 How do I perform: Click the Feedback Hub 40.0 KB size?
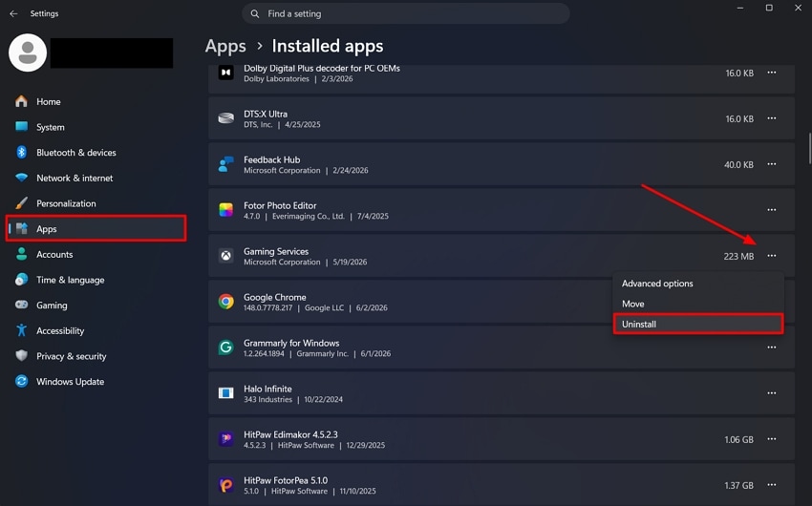click(x=738, y=164)
